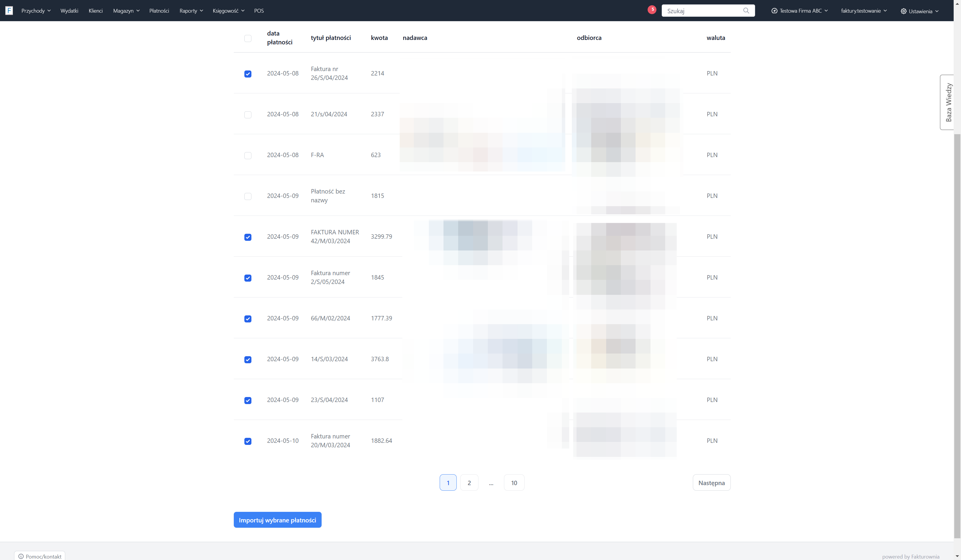The image size is (961, 560).
Task: Expand the Księgowość dropdown
Action: [229, 11]
